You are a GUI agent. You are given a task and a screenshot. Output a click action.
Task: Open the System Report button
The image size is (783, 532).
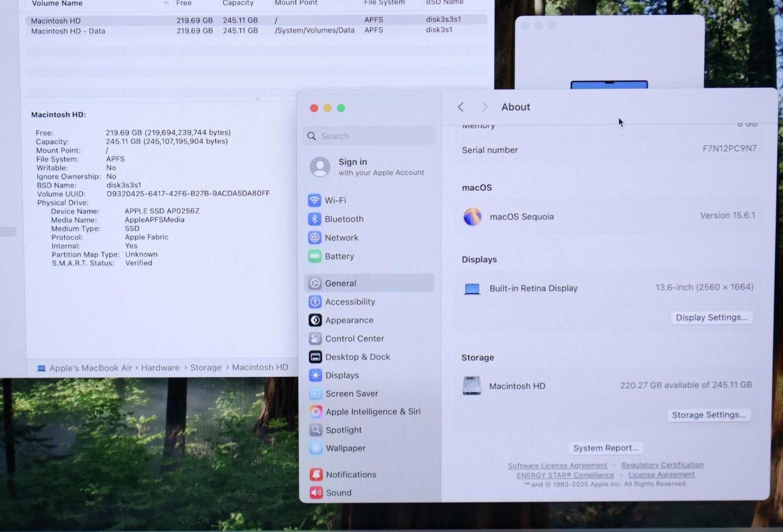click(605, 448)
